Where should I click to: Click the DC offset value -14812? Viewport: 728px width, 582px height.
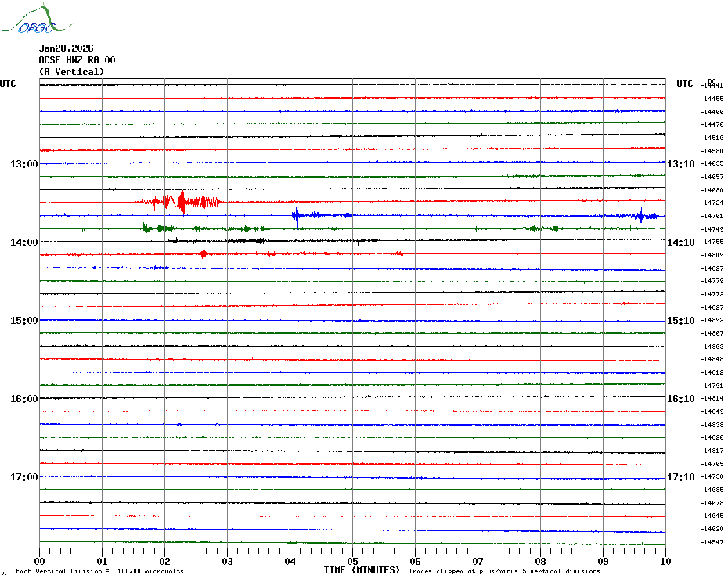712,372
